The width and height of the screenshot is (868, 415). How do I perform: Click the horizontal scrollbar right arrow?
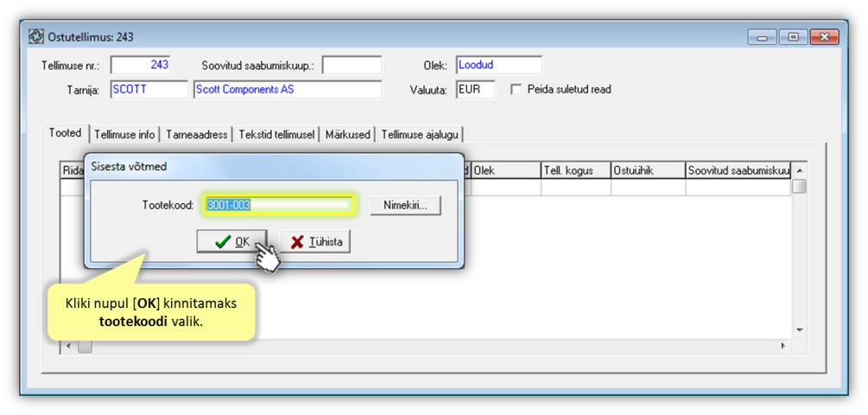pos(783,346)
